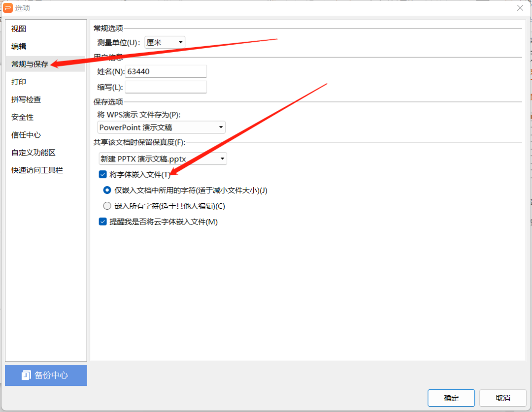Toggle 提醒我是否将云字体嵌入文件 checkbox
Viewport: 532px width, 412px height.
point(103,222)
